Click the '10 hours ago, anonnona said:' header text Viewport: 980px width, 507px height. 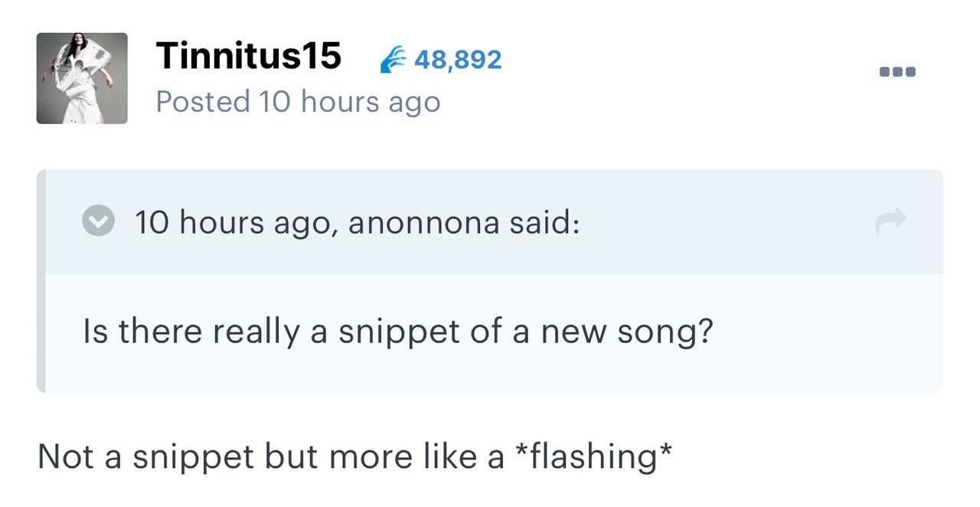click(357, 222)
